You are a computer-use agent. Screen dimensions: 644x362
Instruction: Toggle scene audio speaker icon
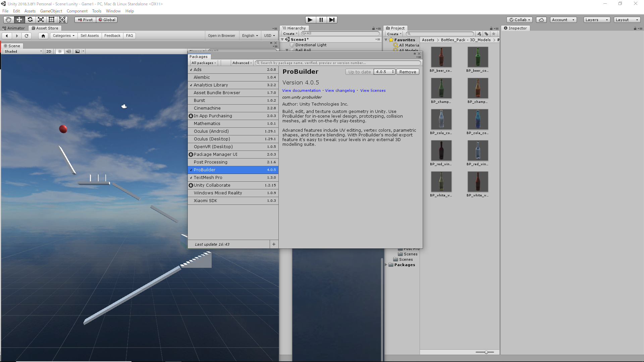[x=68, y=51]
